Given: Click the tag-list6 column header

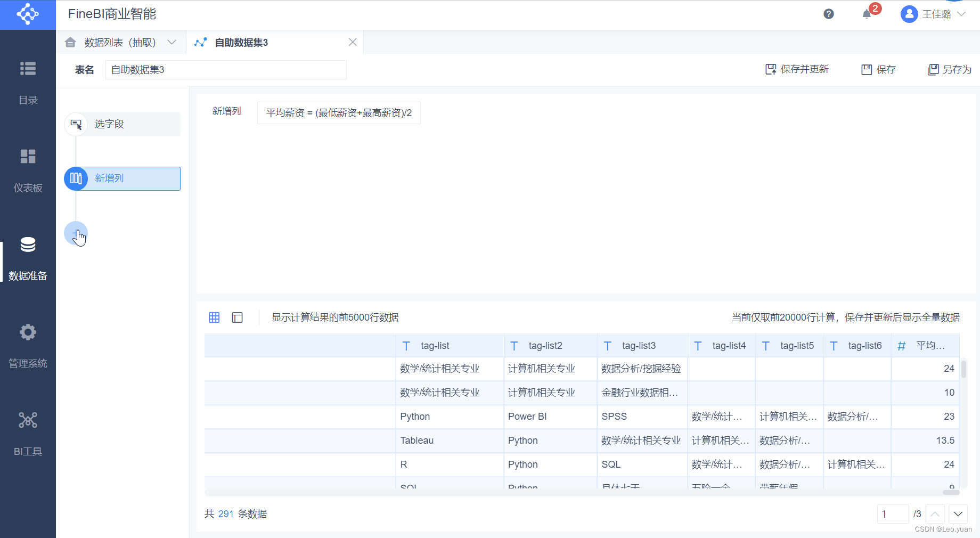Looking at the screenshot, I should [857, 346].
